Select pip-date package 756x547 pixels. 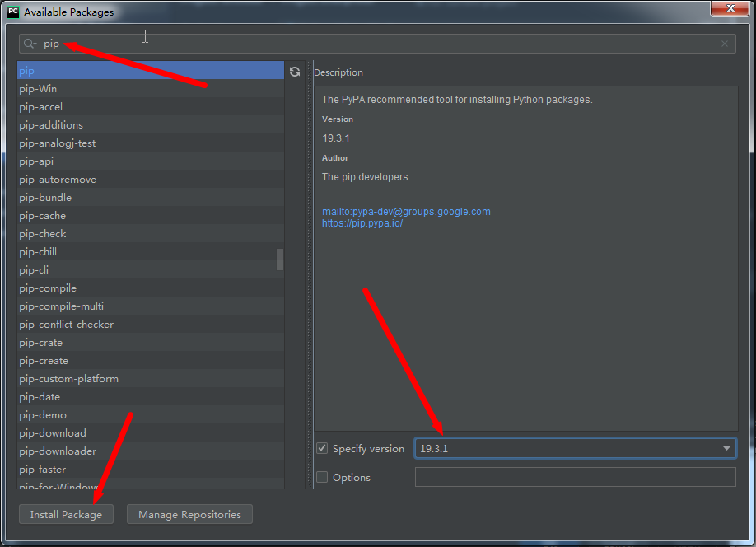[151, 397]
